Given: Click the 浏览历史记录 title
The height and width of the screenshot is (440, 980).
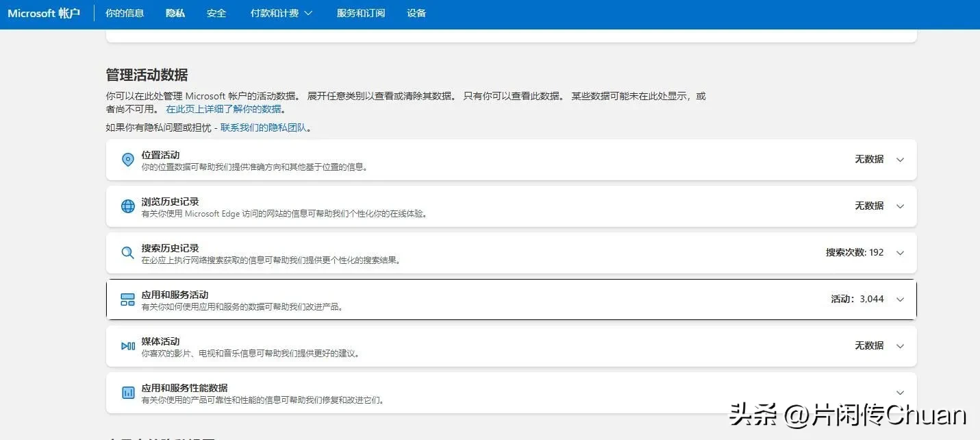Looking at the screenshot, I should point(171,201).
